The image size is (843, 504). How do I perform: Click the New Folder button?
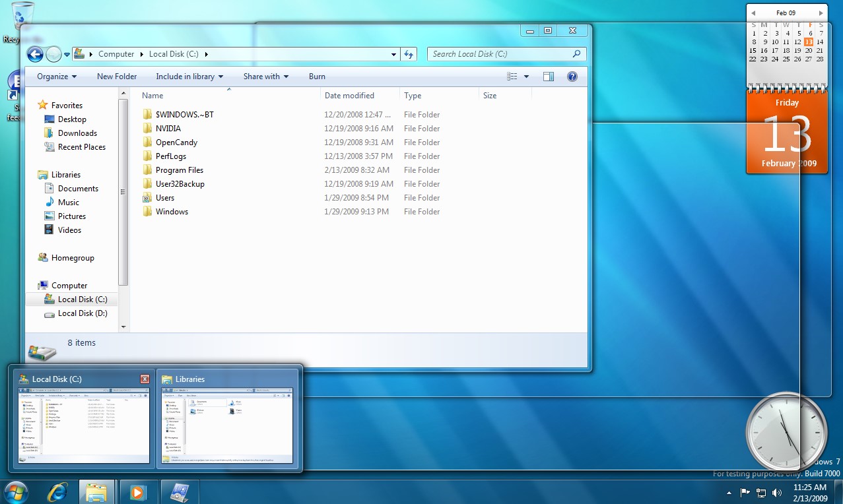[117, 77]
